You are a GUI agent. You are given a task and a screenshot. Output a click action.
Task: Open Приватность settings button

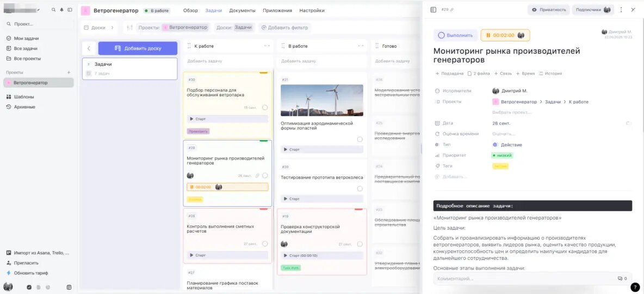(548, 10)
